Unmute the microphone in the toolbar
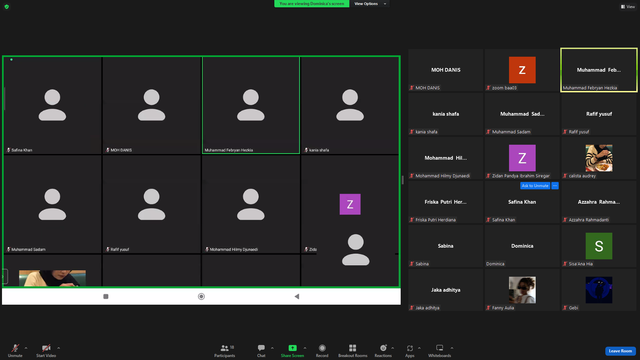Screen dimensions: 640x360 15,350
